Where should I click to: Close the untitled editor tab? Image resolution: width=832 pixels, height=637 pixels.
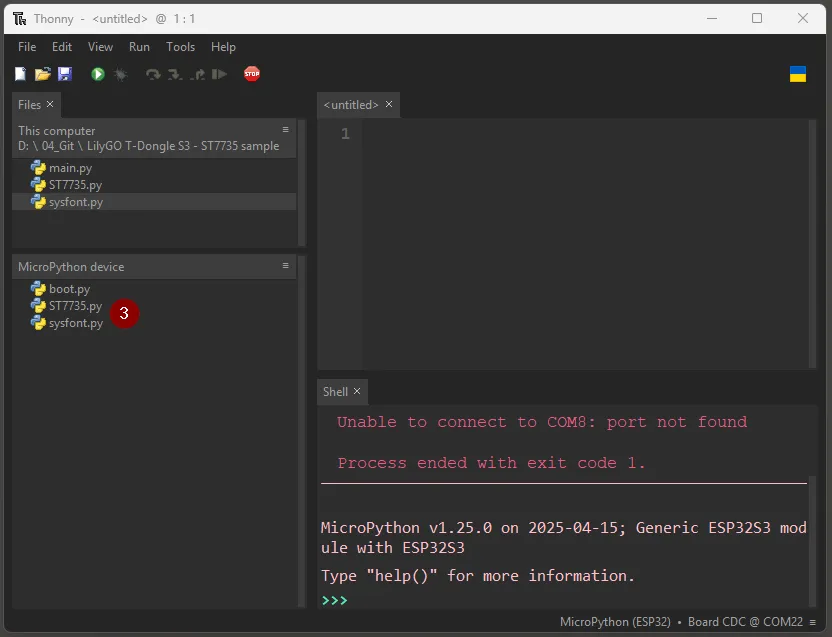(389, 104)
